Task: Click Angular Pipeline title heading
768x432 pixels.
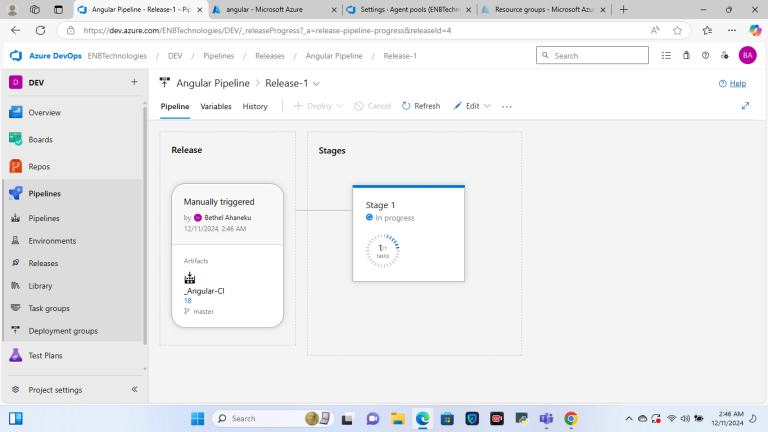Action: pyautogui.click(x=213, y=83)
